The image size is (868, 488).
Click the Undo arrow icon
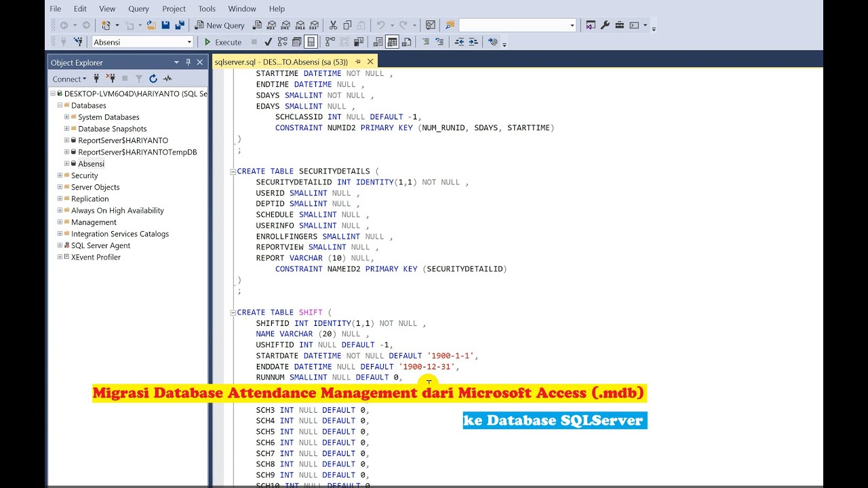click(380, 25)
